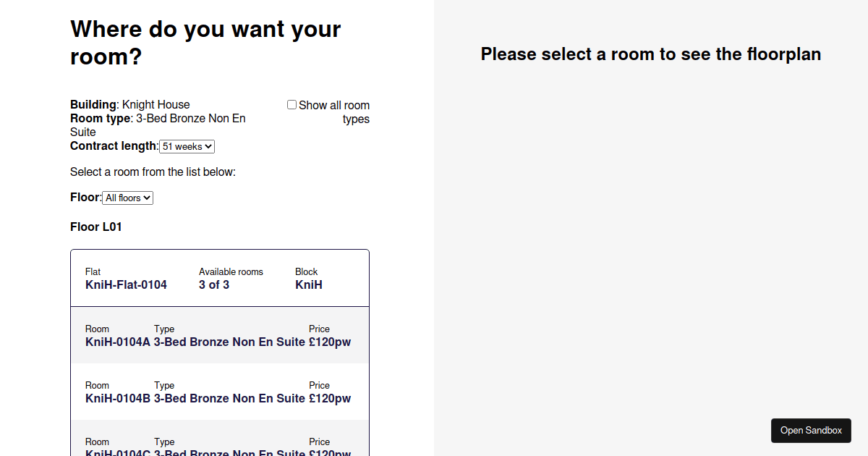
Task: Click the Floor L01 heading
Action: (96, 227)
